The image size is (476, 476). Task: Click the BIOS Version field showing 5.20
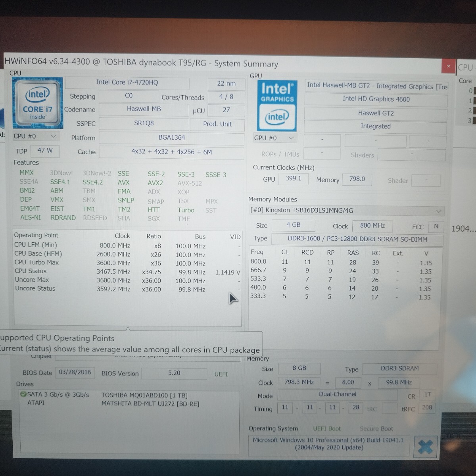click(174, 373)
